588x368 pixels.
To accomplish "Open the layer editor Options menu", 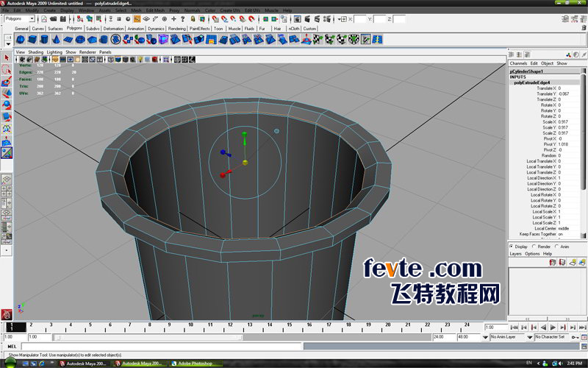I will [x=532, y=254].
